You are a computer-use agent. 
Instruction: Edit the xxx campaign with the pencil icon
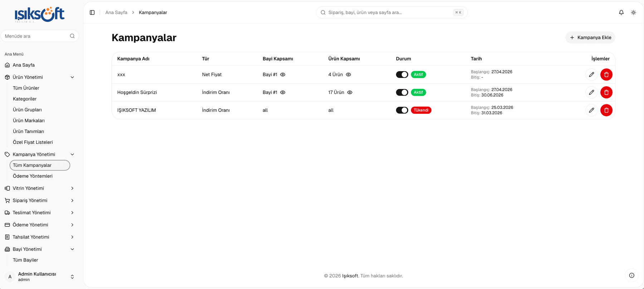(x=591, y=74)
